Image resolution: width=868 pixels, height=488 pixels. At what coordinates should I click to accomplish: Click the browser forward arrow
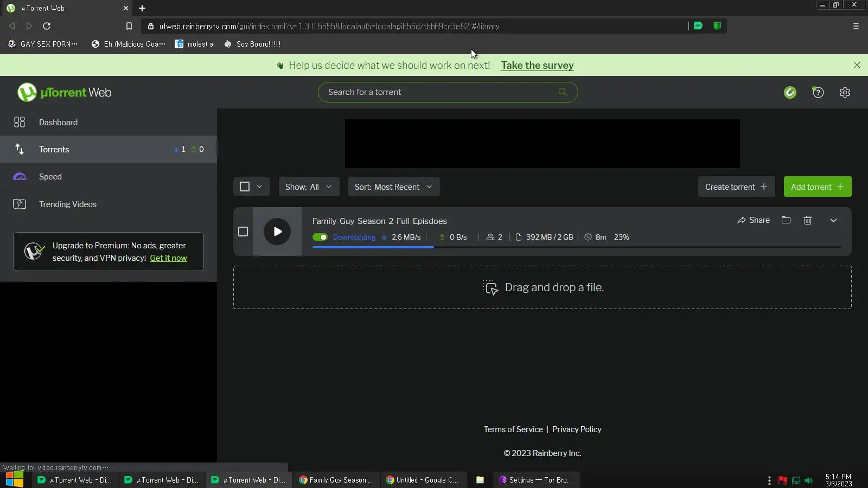[x=29, y=26]
